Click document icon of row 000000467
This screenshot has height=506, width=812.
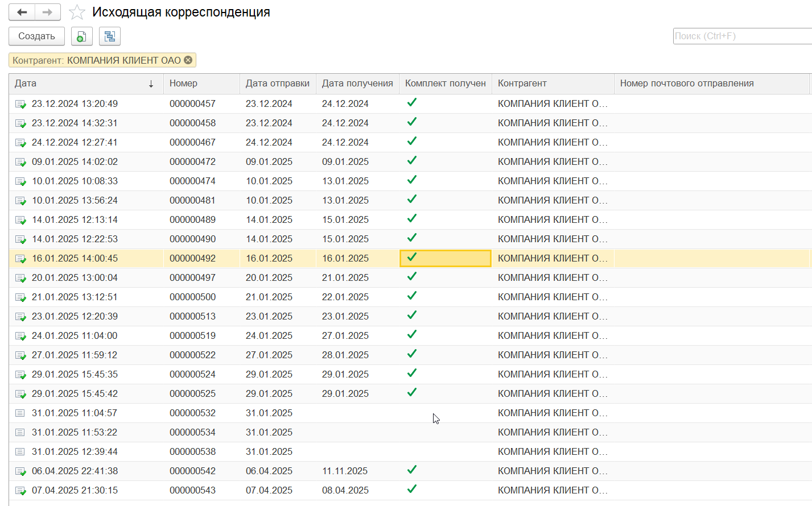(20, 143)
